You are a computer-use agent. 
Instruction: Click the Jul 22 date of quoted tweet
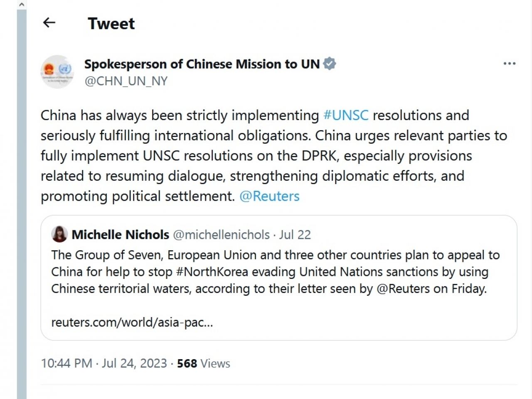tap(295, 235)
